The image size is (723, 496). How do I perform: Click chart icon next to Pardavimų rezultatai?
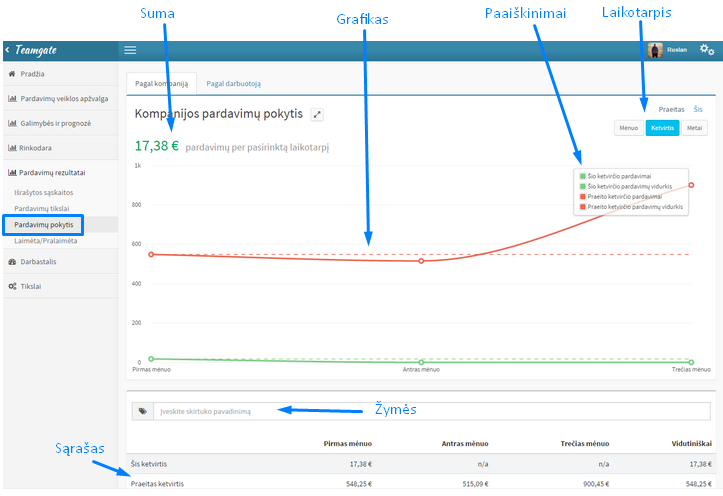[x=12, y=172]
